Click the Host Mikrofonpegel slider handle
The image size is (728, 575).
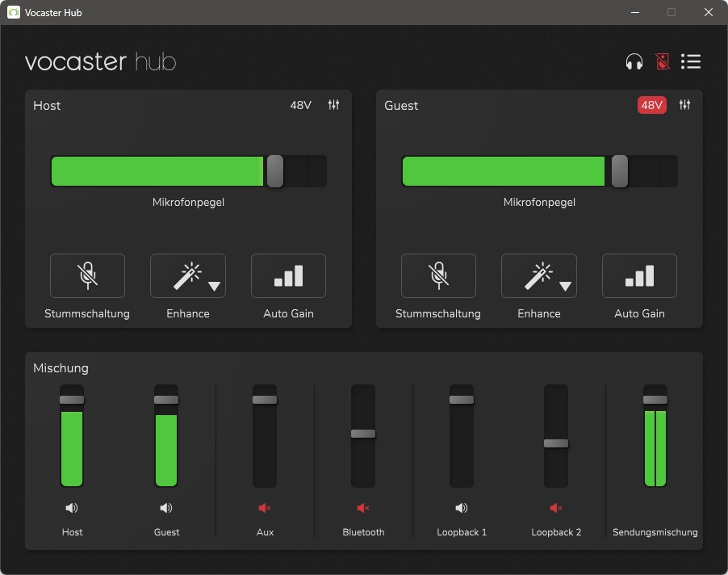tap(275, 171)
